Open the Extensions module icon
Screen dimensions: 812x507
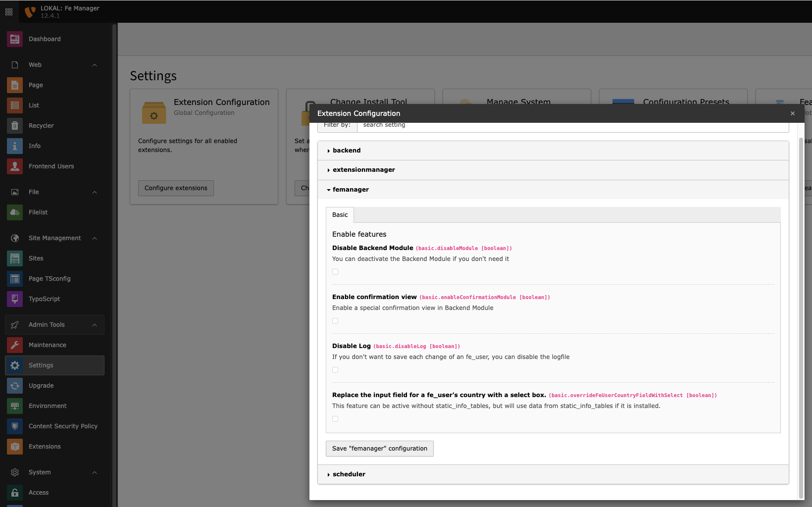click(15, 447)
